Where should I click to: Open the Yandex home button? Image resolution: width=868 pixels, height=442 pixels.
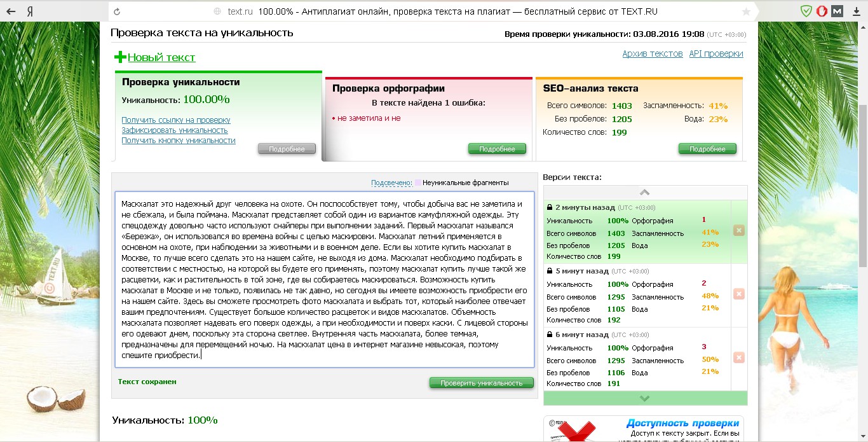(x=30, y=11)
